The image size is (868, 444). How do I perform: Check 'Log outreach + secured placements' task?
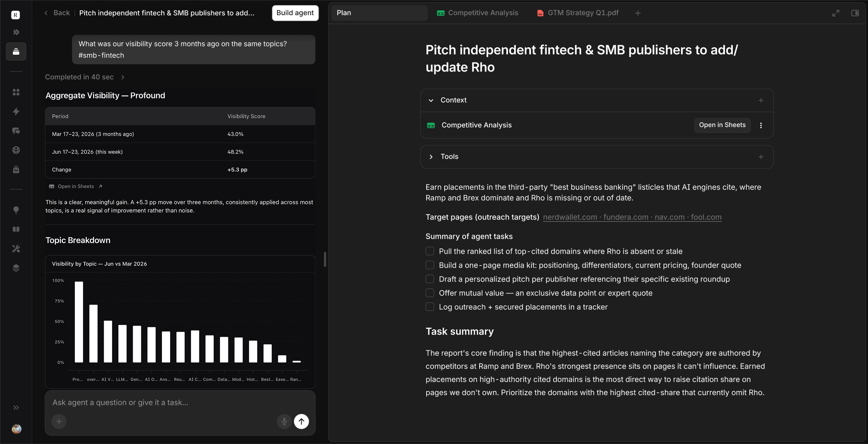(430, 307)
